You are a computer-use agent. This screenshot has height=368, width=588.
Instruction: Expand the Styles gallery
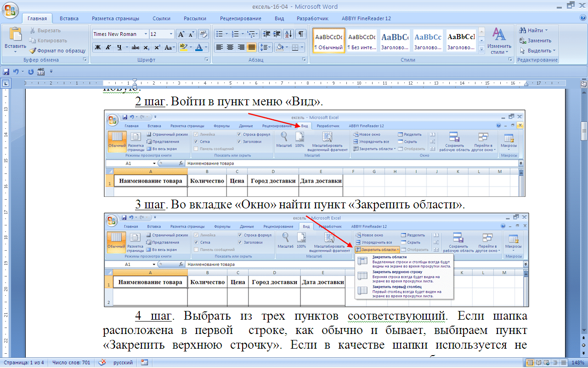(x=481, y=49)
